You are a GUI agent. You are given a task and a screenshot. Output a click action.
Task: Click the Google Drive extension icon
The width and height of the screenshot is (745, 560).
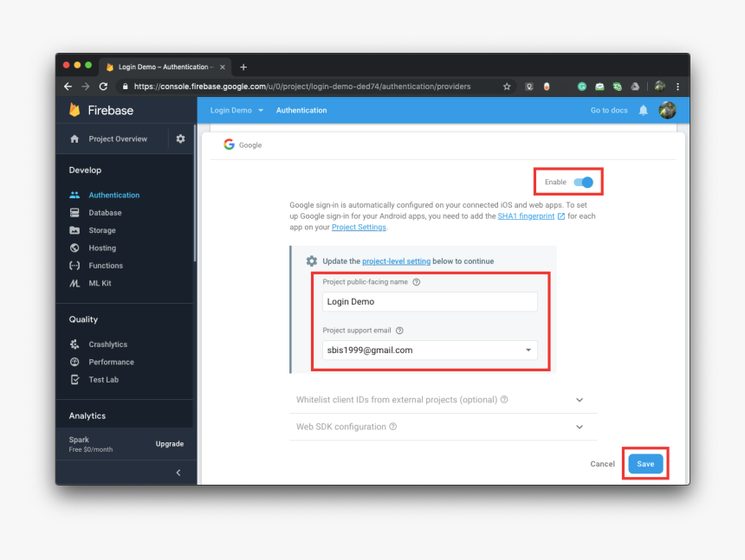pos(635,87)
